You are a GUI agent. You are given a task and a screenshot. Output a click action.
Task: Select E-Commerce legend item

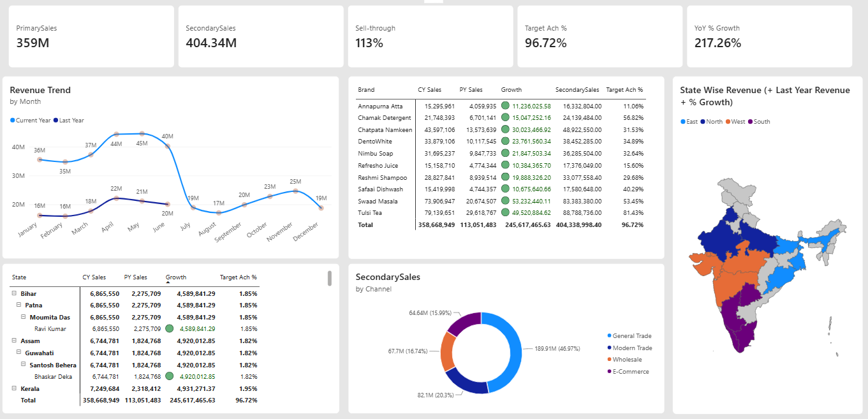point(628,371)
